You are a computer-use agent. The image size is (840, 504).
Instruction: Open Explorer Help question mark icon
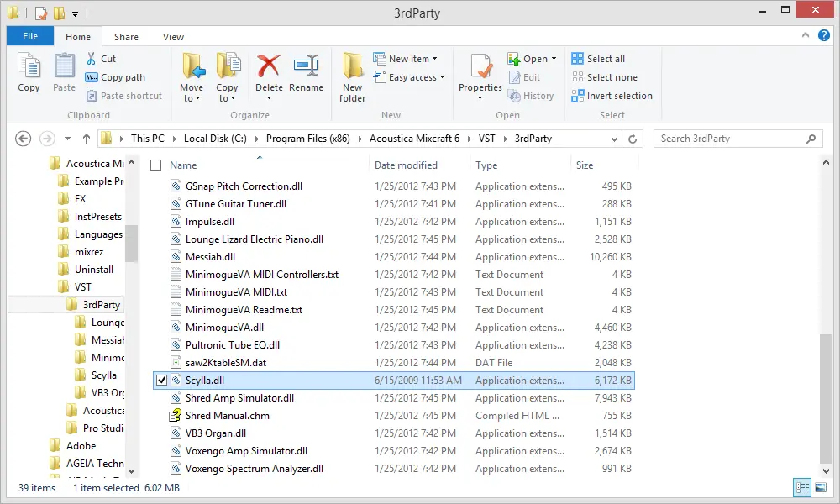pos(824,35)
